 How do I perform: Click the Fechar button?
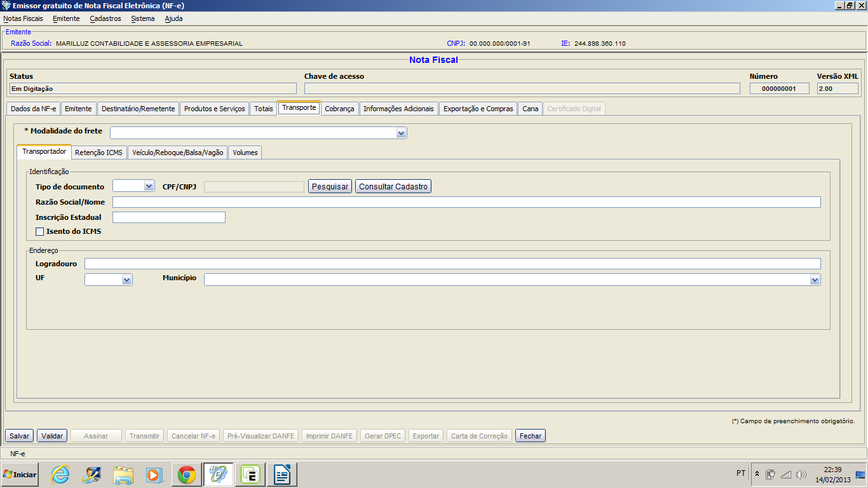pos(531,436)
